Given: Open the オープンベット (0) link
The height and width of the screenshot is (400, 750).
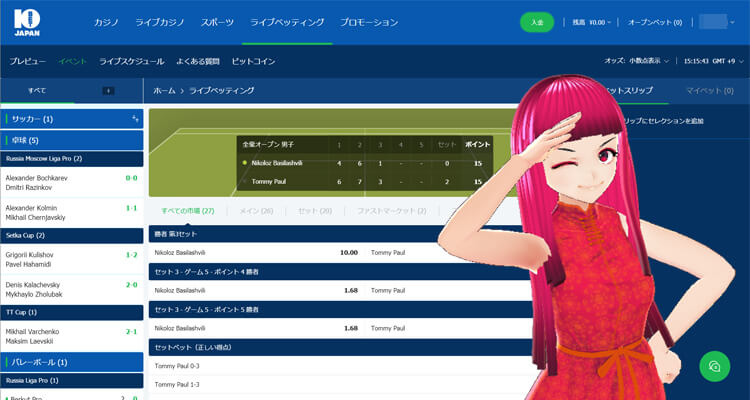Looking at the screenshot, I should pos(655,22).
